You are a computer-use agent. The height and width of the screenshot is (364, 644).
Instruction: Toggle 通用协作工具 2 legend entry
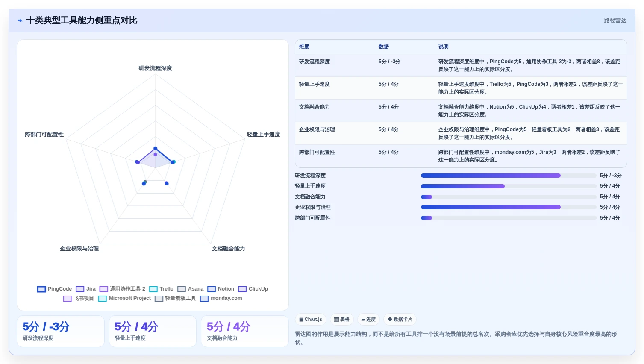pyautogui.click(x=122, y=289)
